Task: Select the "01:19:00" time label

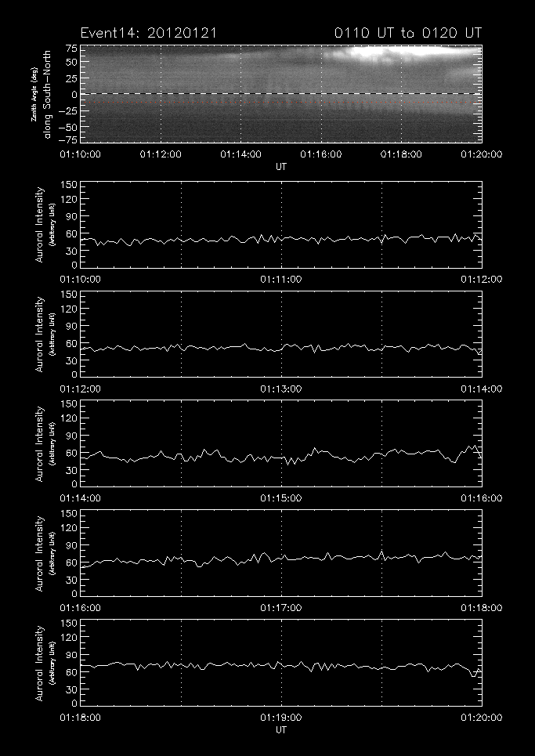Action: [281, 718]
